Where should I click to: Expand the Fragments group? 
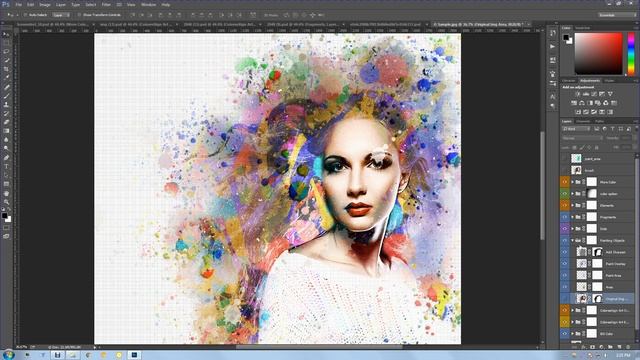click(x=572, y=217)
